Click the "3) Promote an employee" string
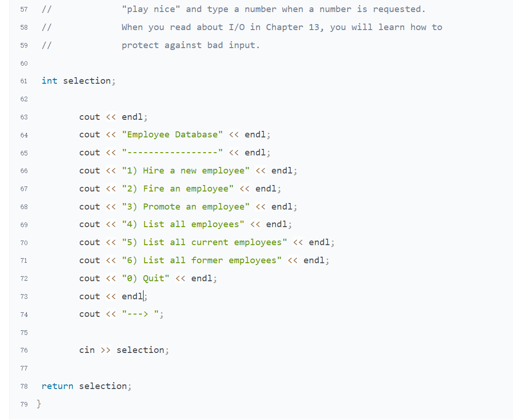Image resolution: width=513 pixels, height=420 pixels. pyautogui.click(x=186, y=207)
